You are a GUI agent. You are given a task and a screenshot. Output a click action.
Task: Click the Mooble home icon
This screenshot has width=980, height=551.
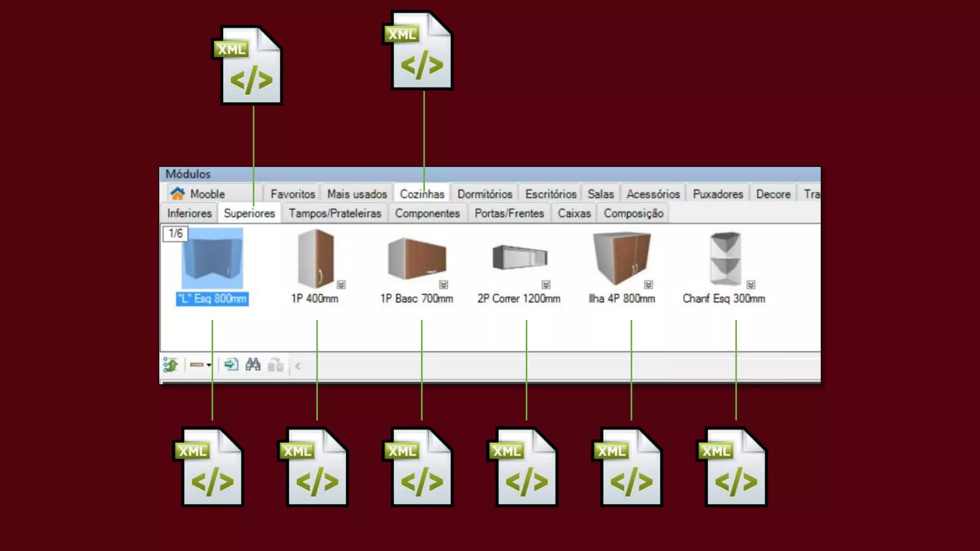[178, 194]
